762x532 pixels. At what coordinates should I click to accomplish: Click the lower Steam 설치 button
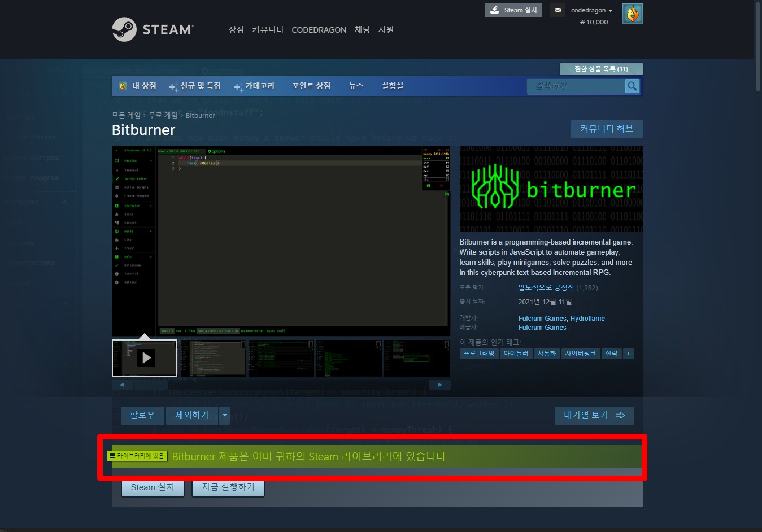[x=153, y=487]
